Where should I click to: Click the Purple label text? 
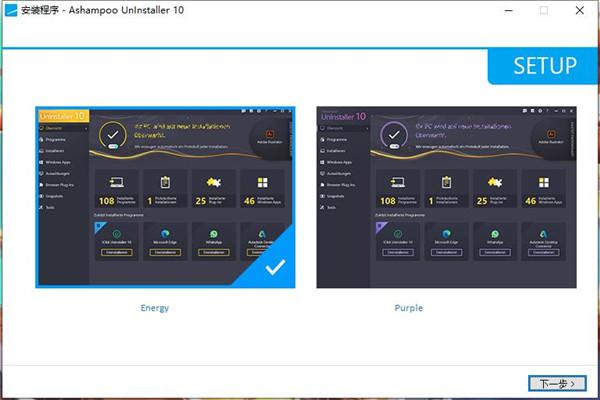click(x=409, y=308)
